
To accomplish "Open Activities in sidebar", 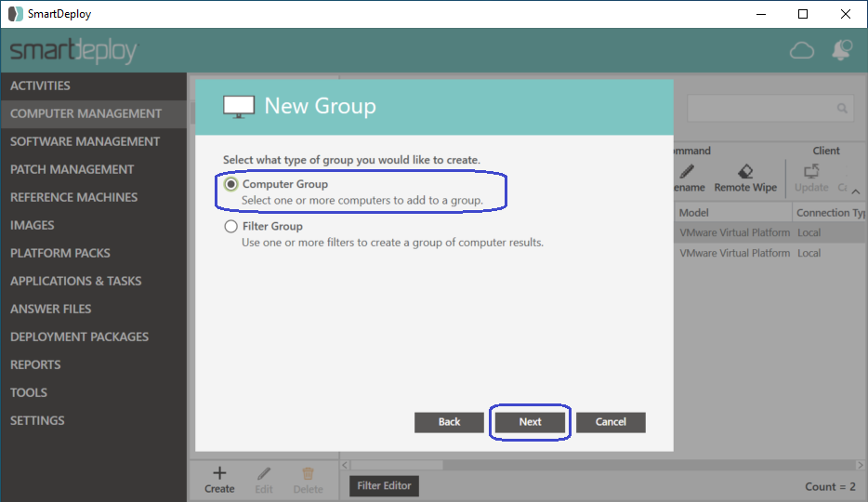I will (94, 86).
